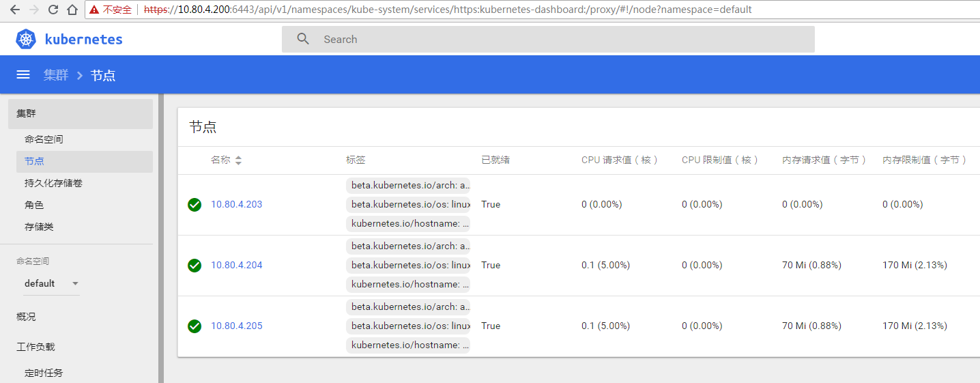Select 持久化存储卷 in the sidebar
This screenshot has height=383, width=980.
[x=53, y=183]
